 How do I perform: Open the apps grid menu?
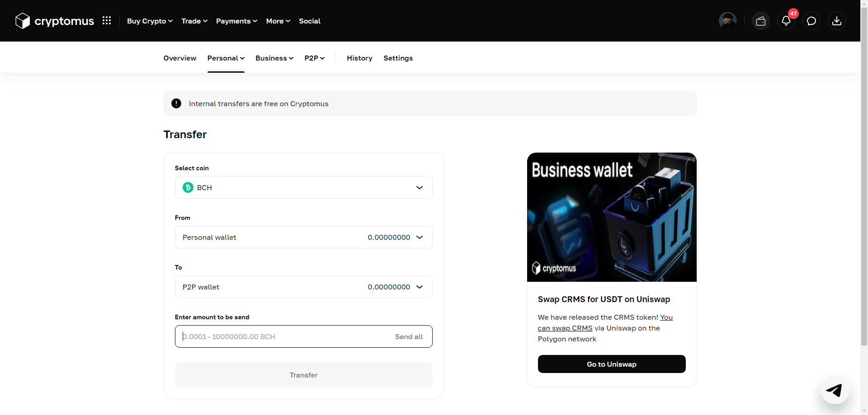(x=107, y=20)
